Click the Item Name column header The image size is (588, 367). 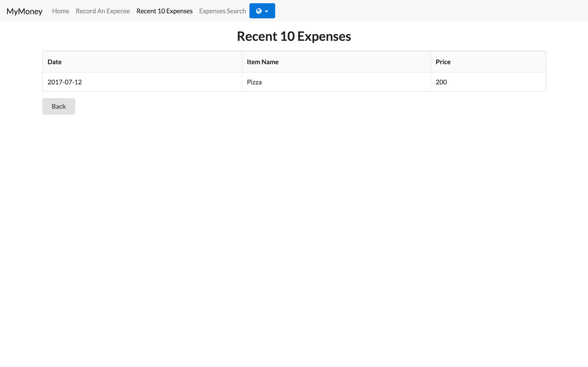pyautogui.click(x=262, y=62)
